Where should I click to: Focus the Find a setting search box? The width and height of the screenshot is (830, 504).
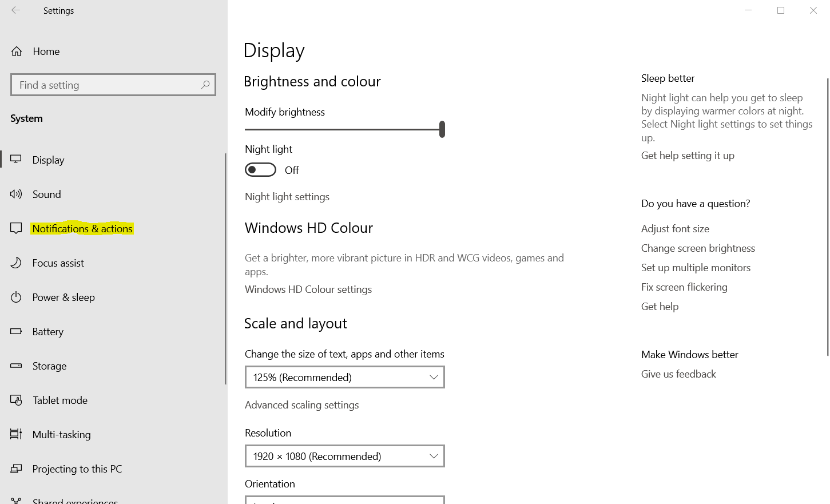point(113,85)
